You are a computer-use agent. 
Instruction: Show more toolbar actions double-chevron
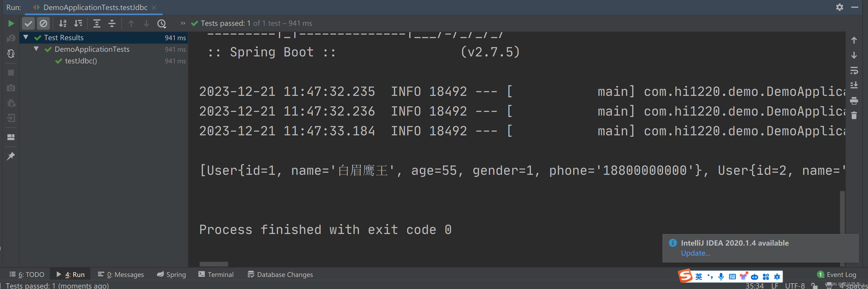pyautogui.click(x=183, y=23)
